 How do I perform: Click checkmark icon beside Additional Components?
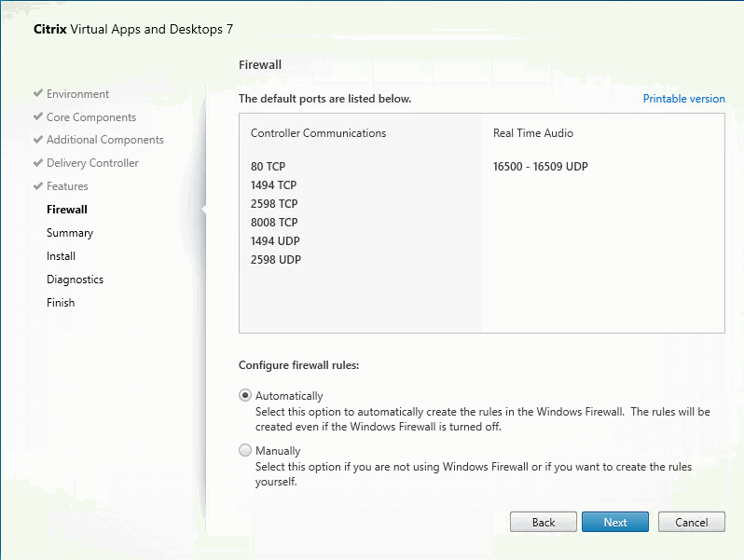(38, 140)
